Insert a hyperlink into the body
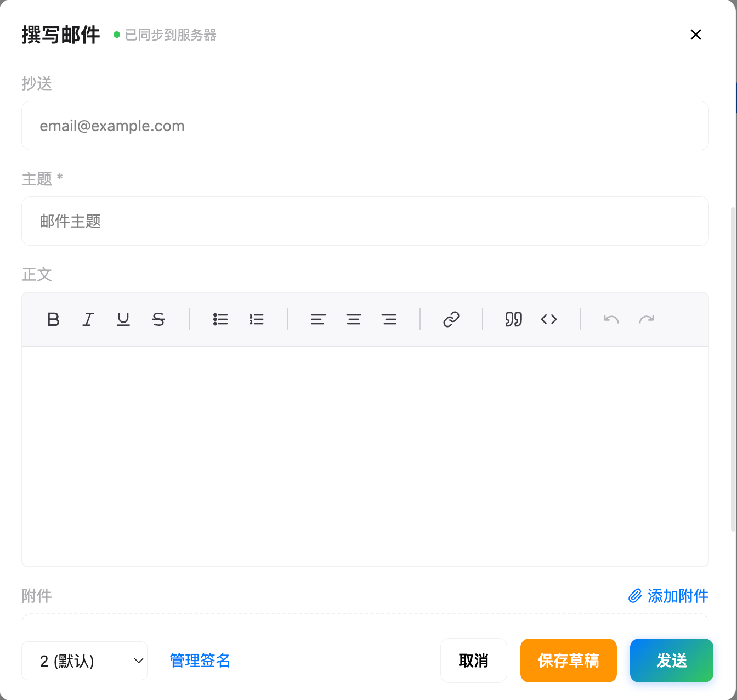Viewport: 737px width, 700px height. click(x=451, y=319)
